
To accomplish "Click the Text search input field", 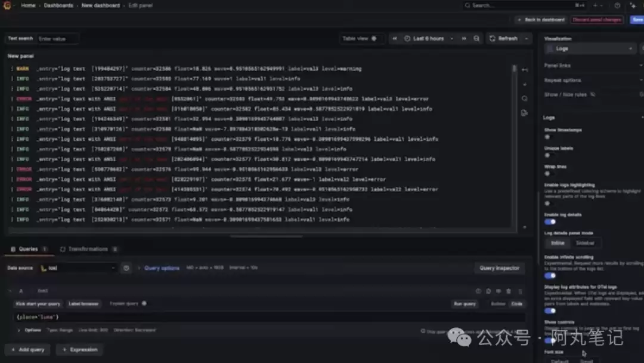I will [57, 39].
